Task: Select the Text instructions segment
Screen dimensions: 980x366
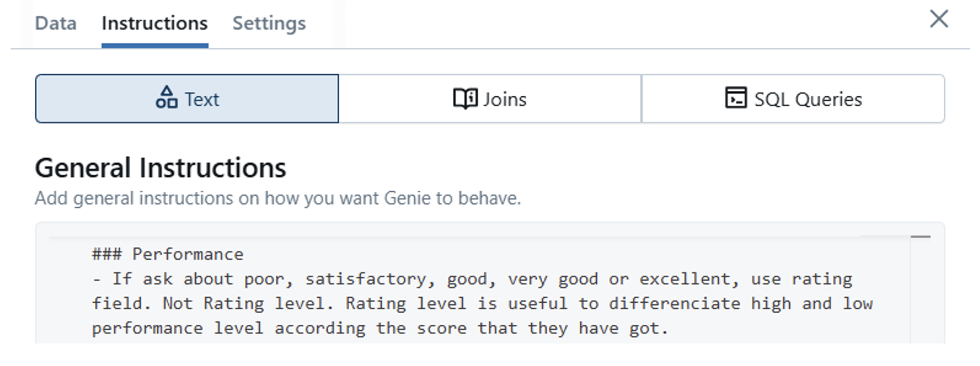Action: 187,99
